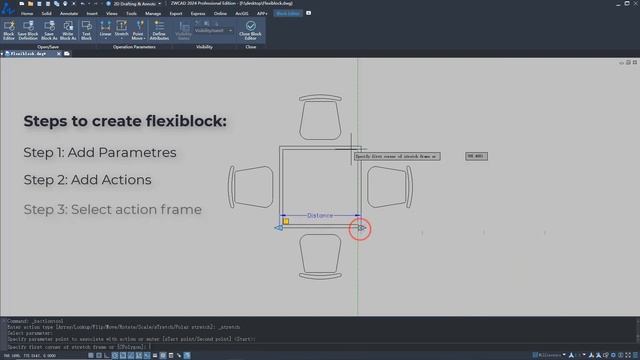Open the visibility state name dropdown
Viewport: 640px width, 360px height.
point(230,31)
